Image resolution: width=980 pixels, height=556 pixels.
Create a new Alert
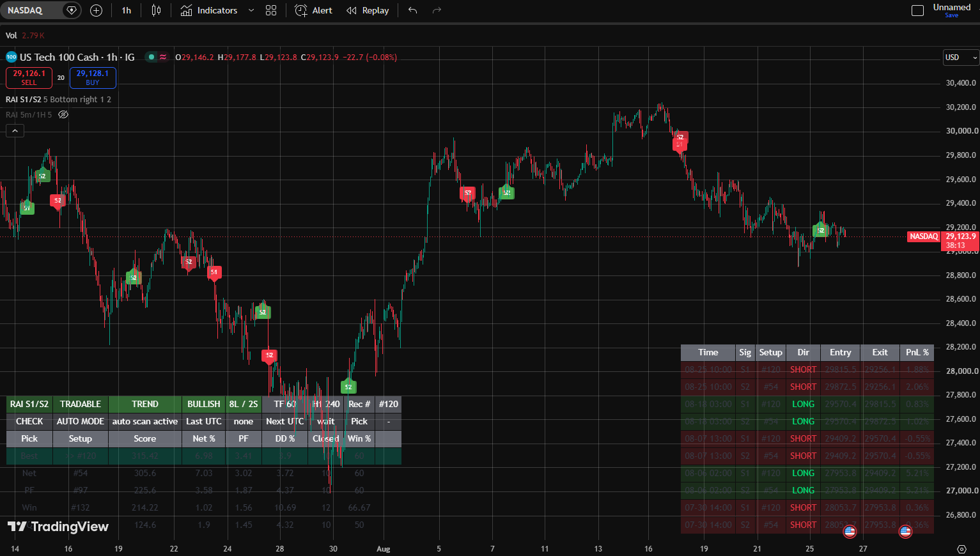314,10
